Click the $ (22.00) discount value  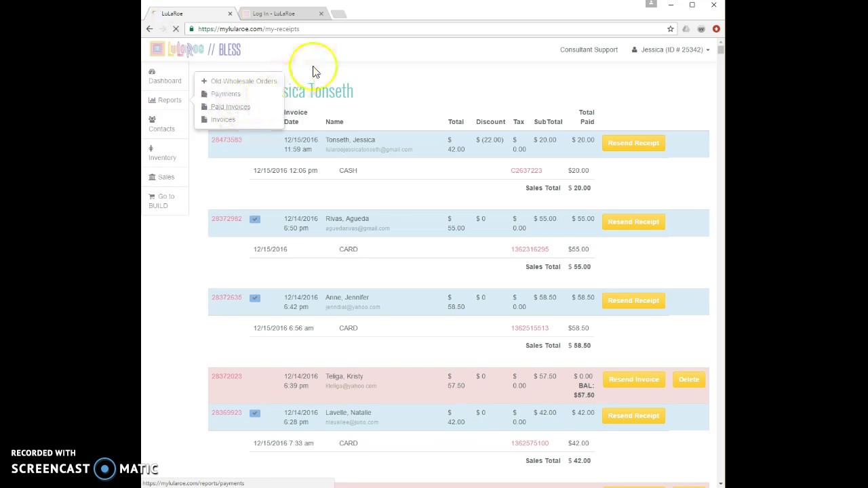(490, 140)
